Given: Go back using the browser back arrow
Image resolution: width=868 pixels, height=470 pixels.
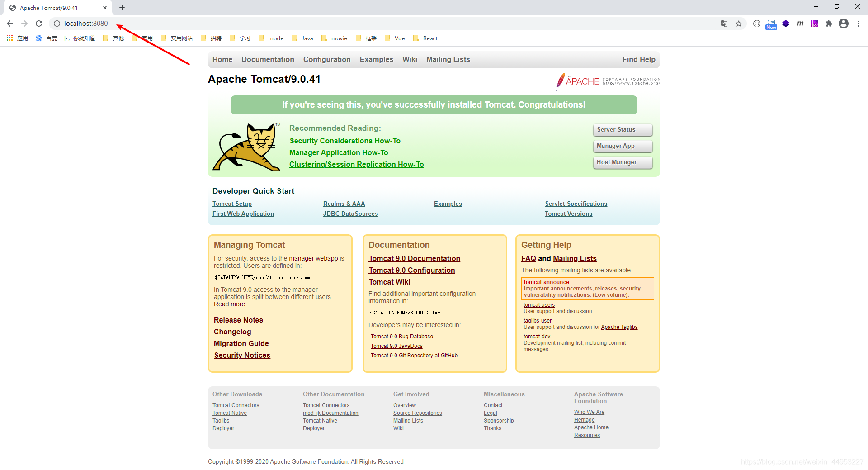Looking at the screenshot, I should [x=10, y=24].
